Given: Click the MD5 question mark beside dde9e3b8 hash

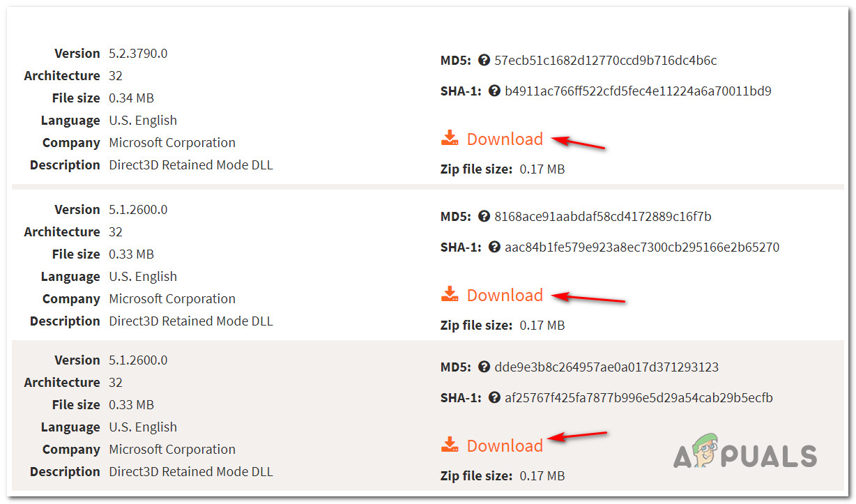Looking at the screenshot, I should (484, 367).
